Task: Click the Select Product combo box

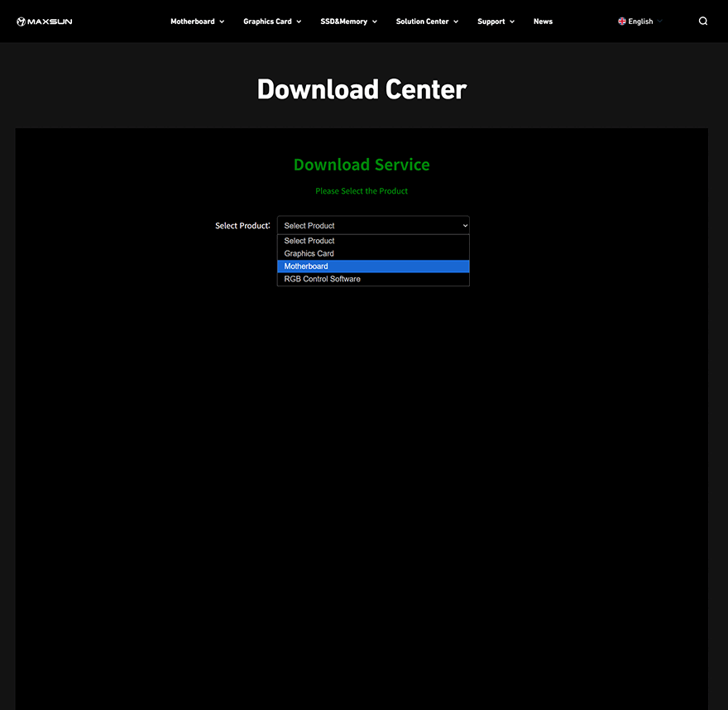Action: pyautogui.click(x=373, y=225)
